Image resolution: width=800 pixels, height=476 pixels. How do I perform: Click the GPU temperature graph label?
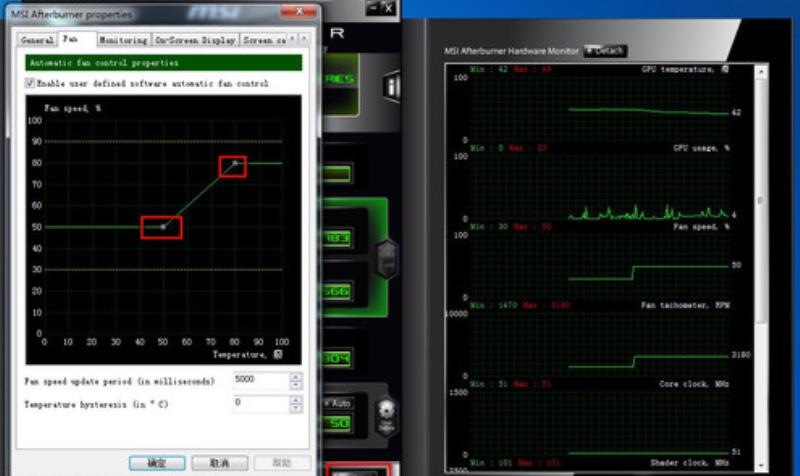click(678, 69)
